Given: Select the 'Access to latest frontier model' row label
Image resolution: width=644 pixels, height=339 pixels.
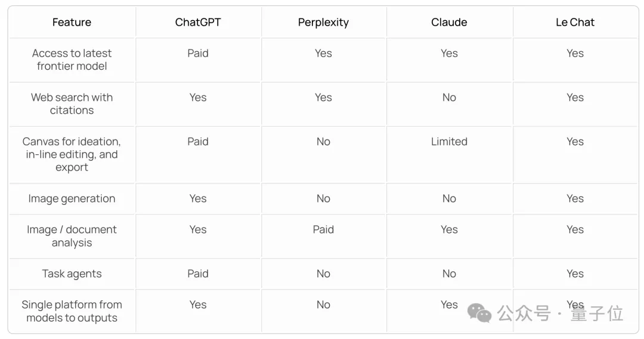Looking at the screenshot, I should pyautogui.click(x=72, y=60).
